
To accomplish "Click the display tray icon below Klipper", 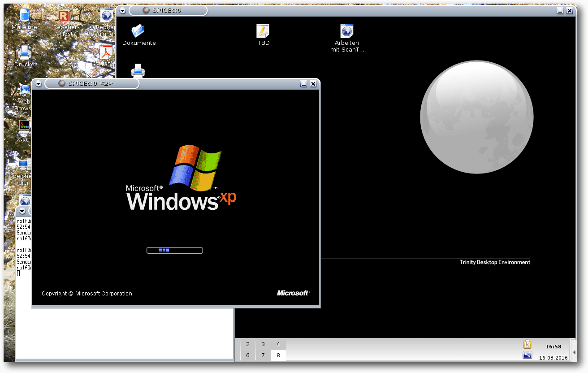I will click(x=527, y=356).
